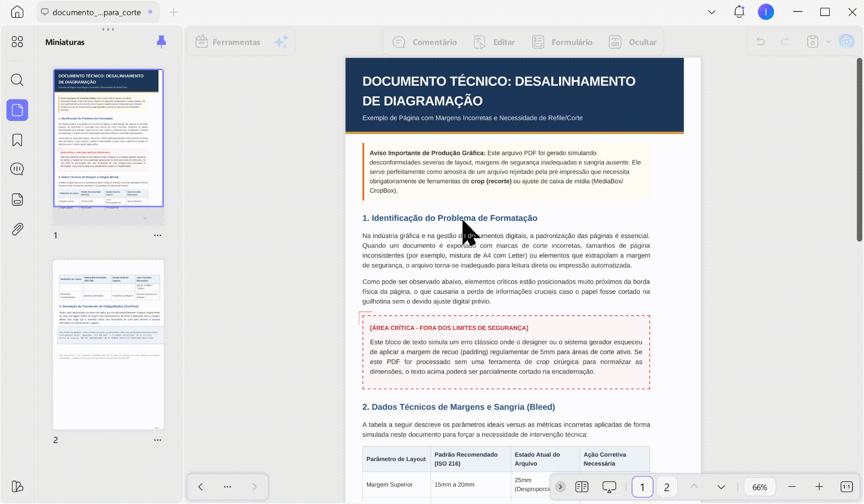The height and width of the screenshot is (504, 864).
Task: Open the thumbnails grid icon in sidebar
Action: (x=17, y=42)
